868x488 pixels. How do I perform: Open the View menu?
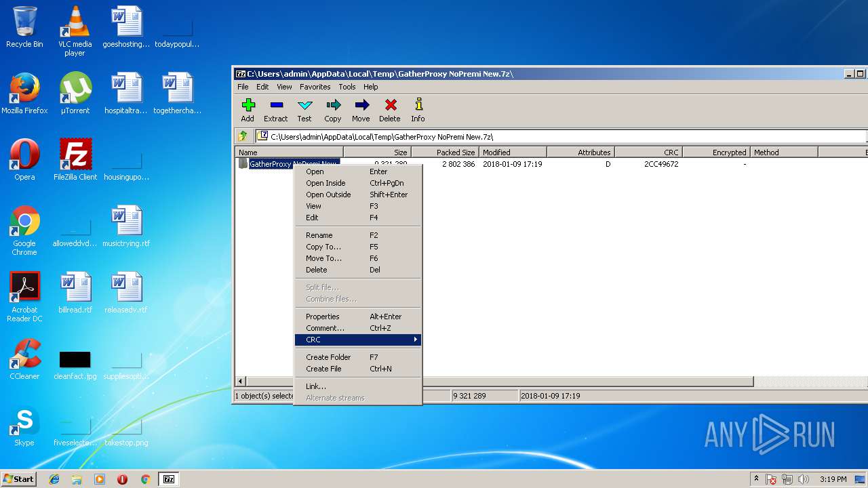coord(284,87)
